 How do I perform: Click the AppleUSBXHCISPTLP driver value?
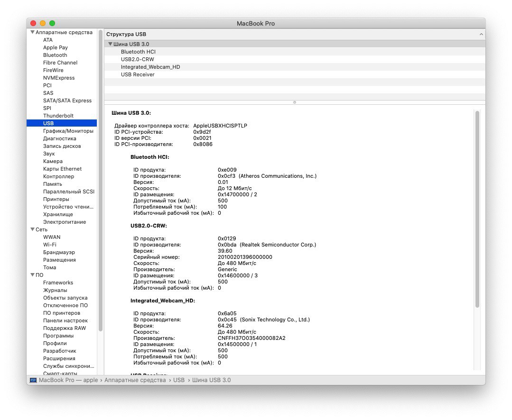coord(220,126)
